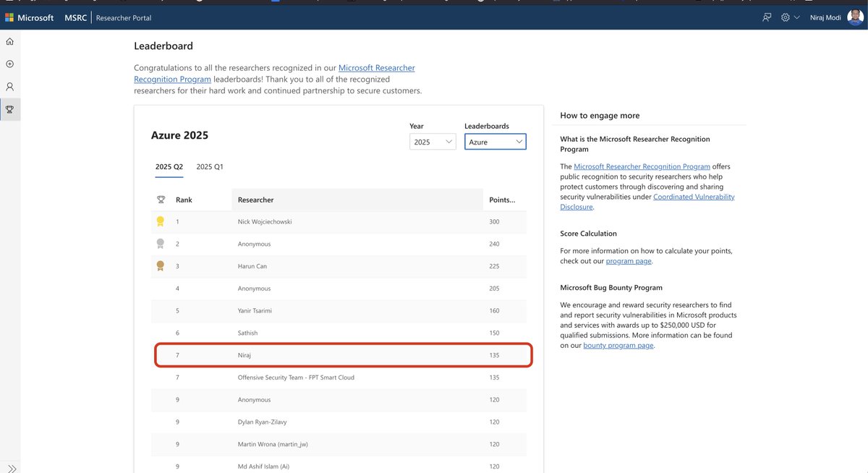Click the 205 points value
Viewport: 868px width, 473px height.
tap(495, 289)
